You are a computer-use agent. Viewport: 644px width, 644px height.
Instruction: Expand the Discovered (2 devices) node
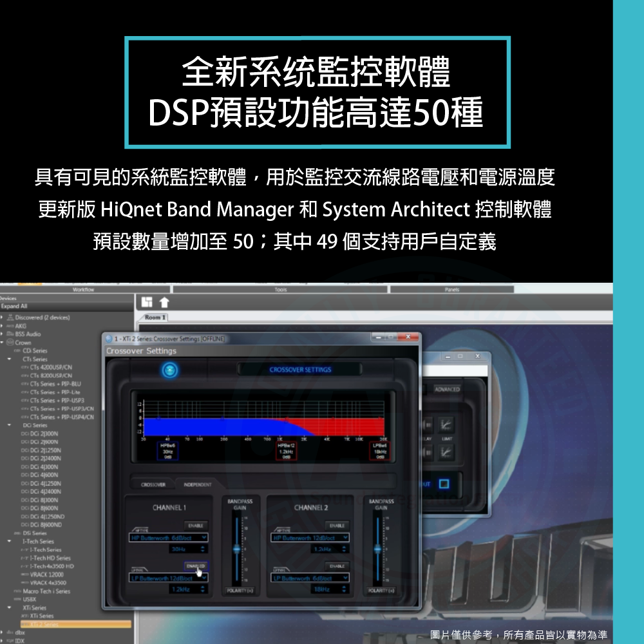coord(2,317)
